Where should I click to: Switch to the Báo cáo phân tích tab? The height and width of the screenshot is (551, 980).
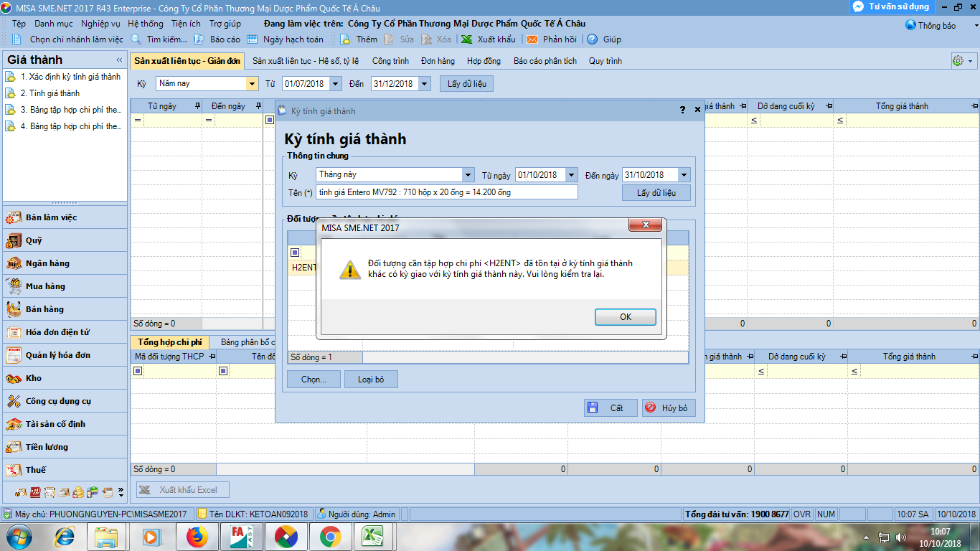[545, 61]
